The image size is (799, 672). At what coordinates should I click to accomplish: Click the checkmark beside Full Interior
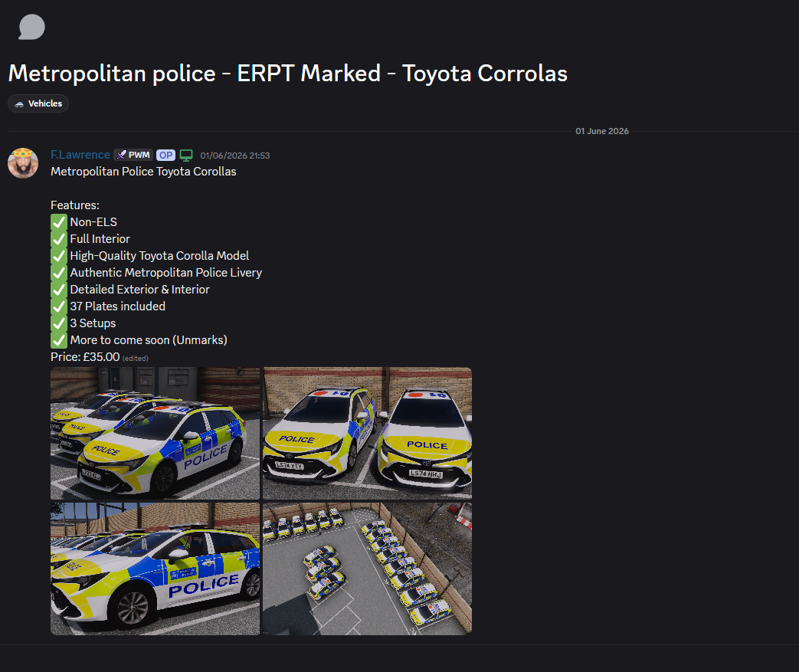pos(59,239)
